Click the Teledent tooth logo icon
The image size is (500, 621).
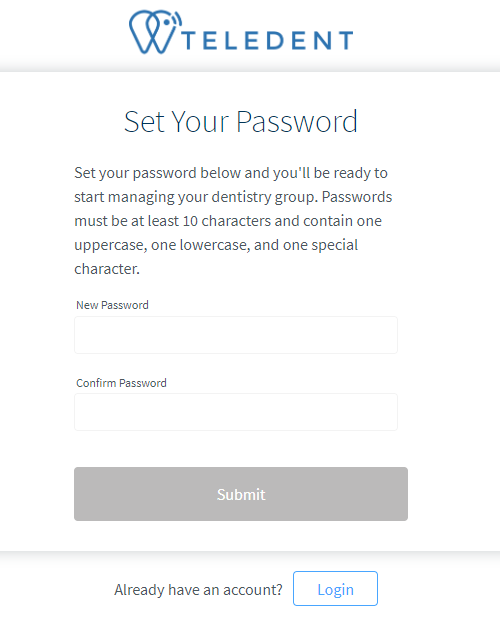click(x=155, y=32)
